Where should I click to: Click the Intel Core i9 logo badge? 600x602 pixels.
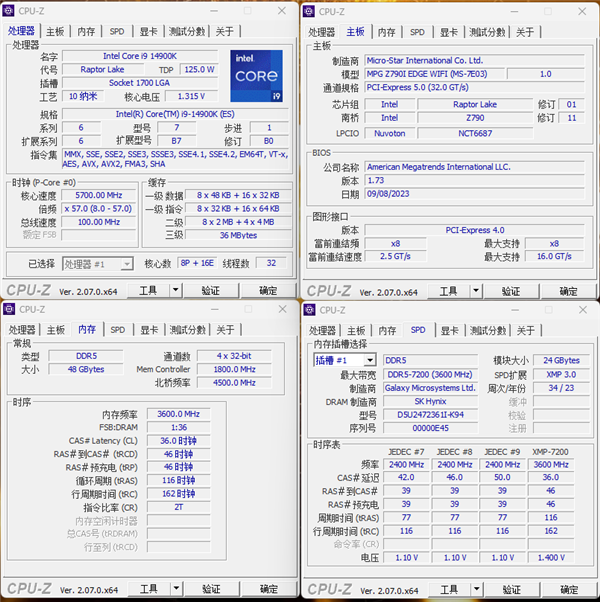pyautogui.click(x=256, y=76)
